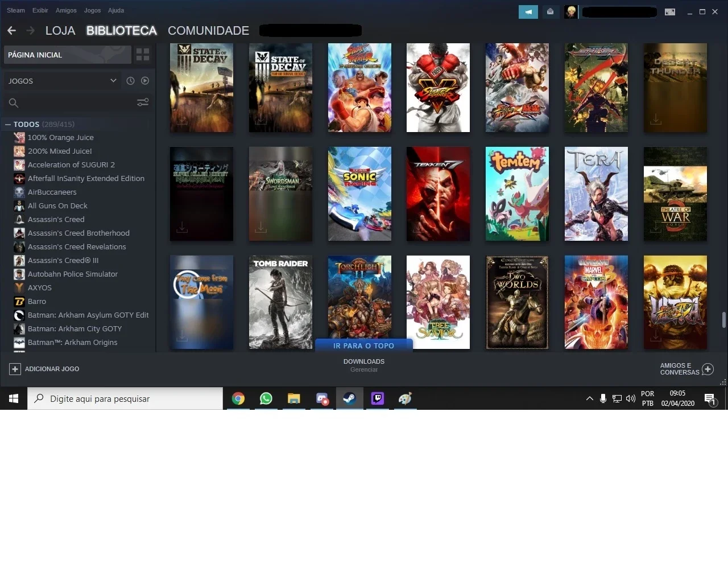The height and width of the screenshot is (584, 728).
Task: Open Temtem game cover
Action: tap(517, 194)
